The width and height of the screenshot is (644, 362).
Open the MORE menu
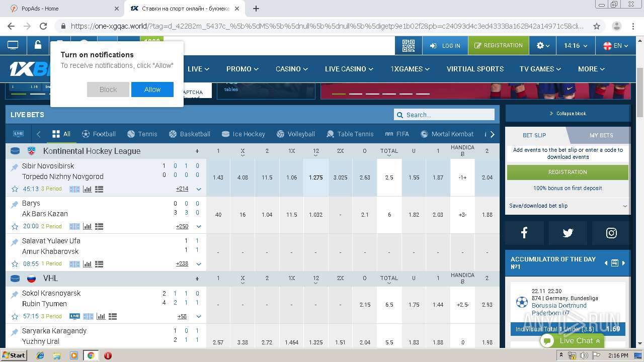tap(591, 69)
